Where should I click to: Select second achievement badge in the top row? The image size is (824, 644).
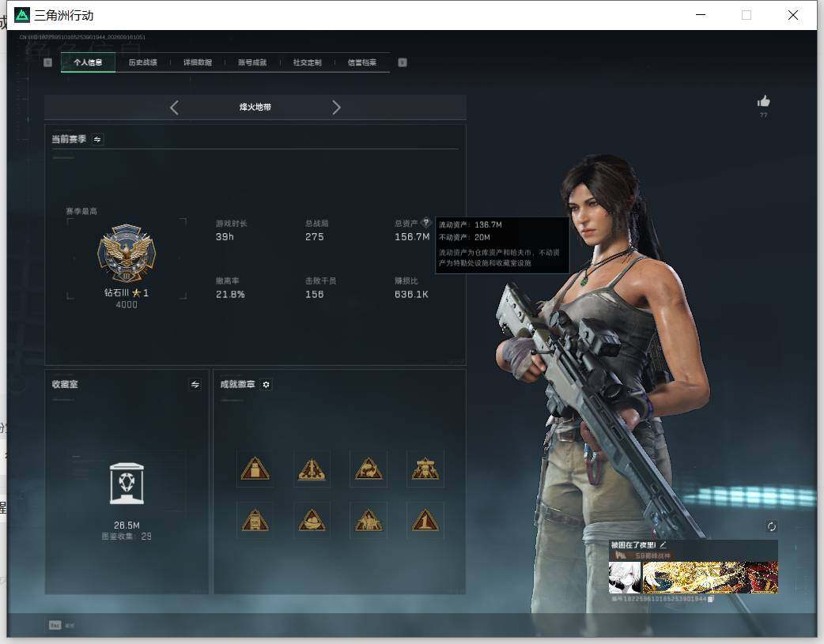pos(312,469)
